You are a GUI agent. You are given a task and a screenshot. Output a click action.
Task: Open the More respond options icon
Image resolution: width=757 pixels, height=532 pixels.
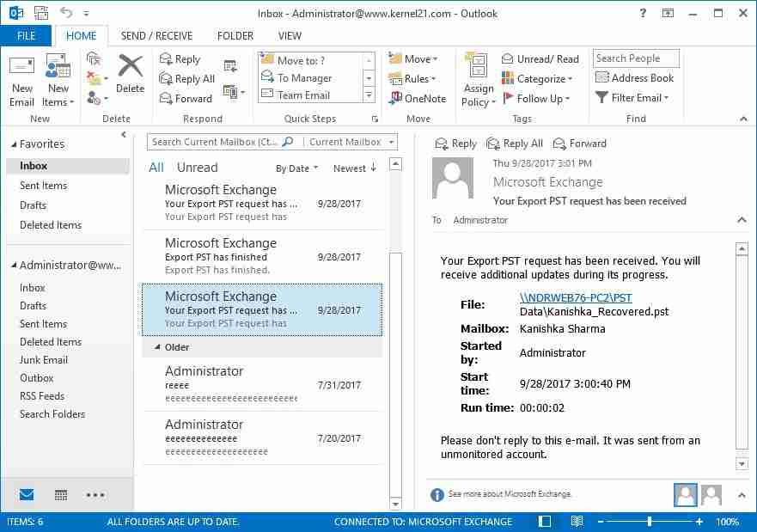pos(235,92)
